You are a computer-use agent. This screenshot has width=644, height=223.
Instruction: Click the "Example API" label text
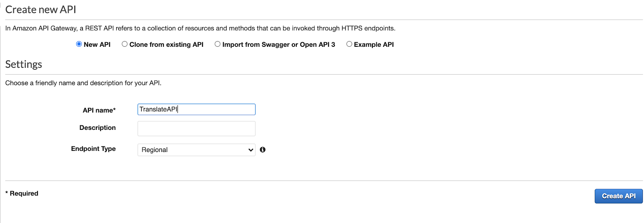pos(374,44)
